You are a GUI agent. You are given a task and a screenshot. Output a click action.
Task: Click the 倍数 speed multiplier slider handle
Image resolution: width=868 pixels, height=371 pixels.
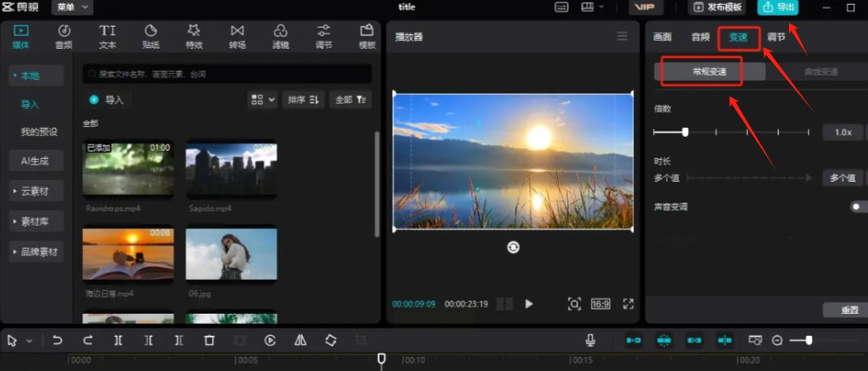tap(685, 132)
